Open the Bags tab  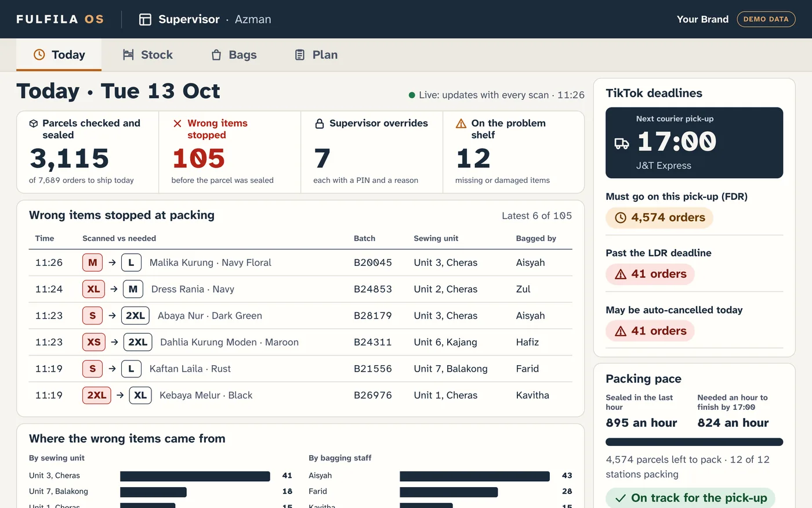click(x=234, y=55)
